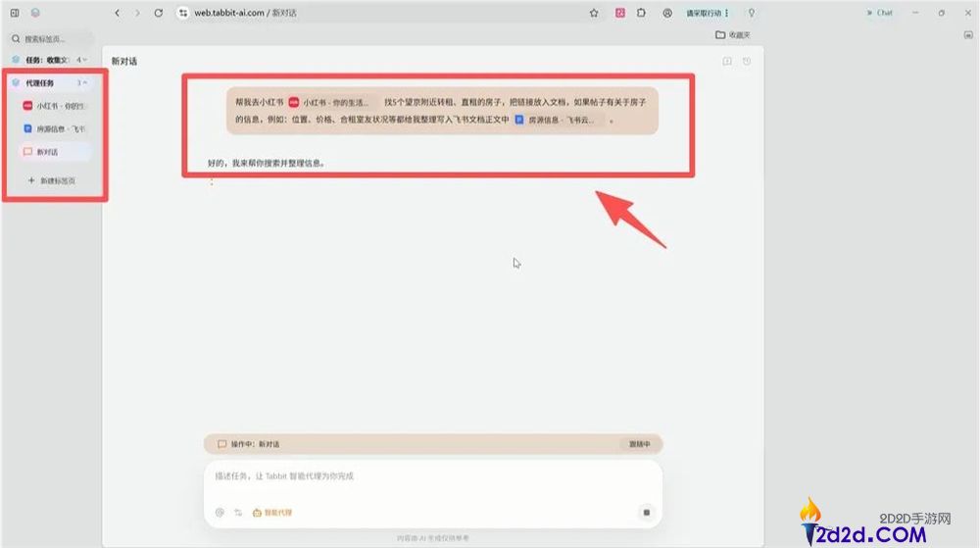Open the Chat side panel

click(x=879, y=13)
